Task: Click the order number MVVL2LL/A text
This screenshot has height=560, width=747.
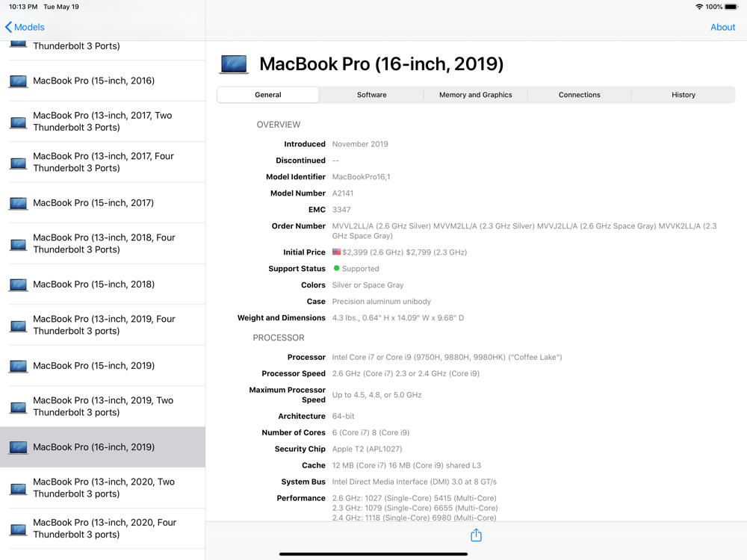Action: click(353, 225)
